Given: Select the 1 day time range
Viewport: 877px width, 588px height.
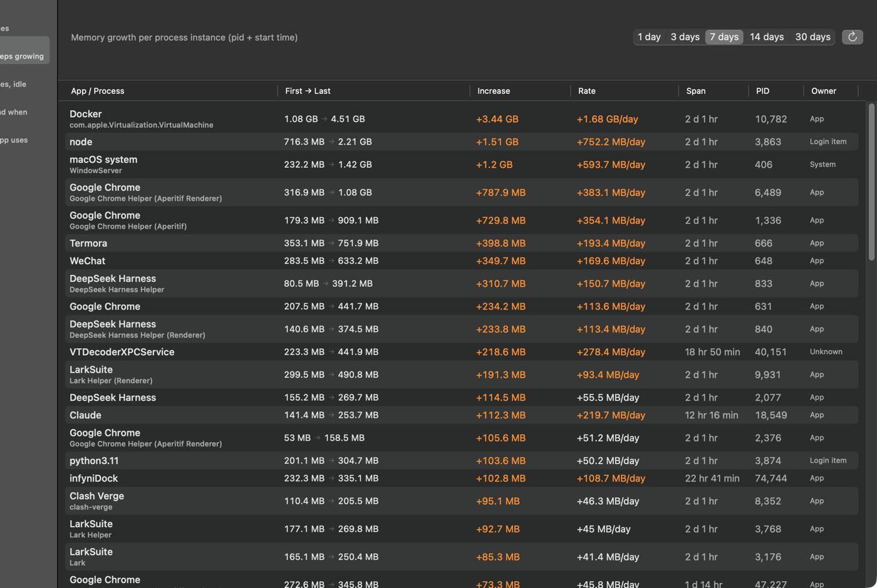Looking at the screenshot, I should point(649,37).
